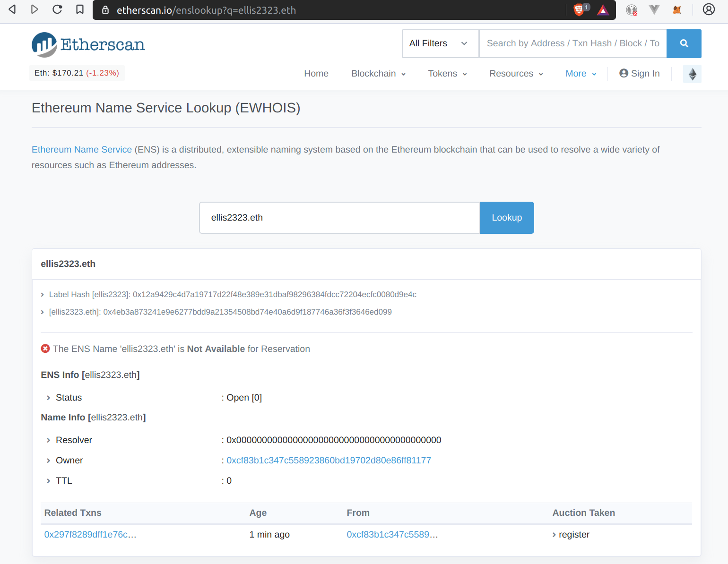Expand the Blockchain menu
Screen dimensions: 728x564
pos(379,74)
